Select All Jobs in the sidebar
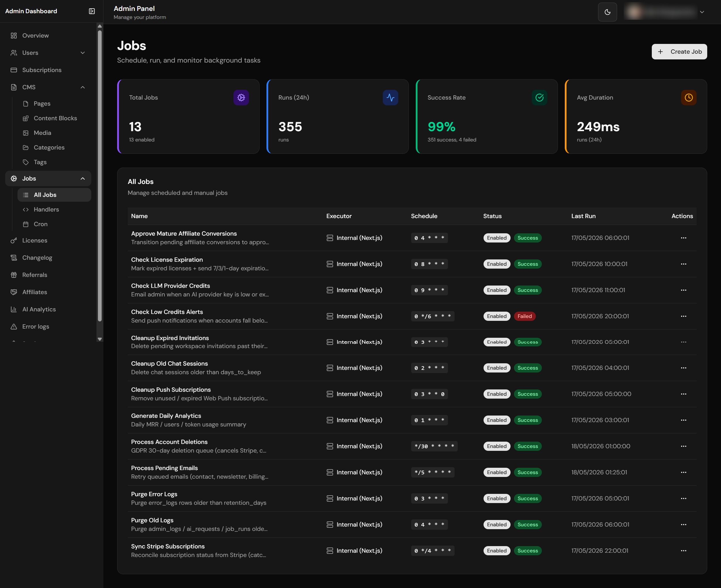 click(x=54, y=195)
